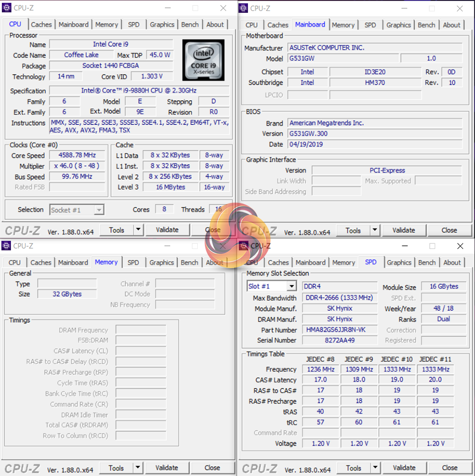Expand the Socket #1 selection combo box
This screenshot has width=475, height=476.
(99, 210)
